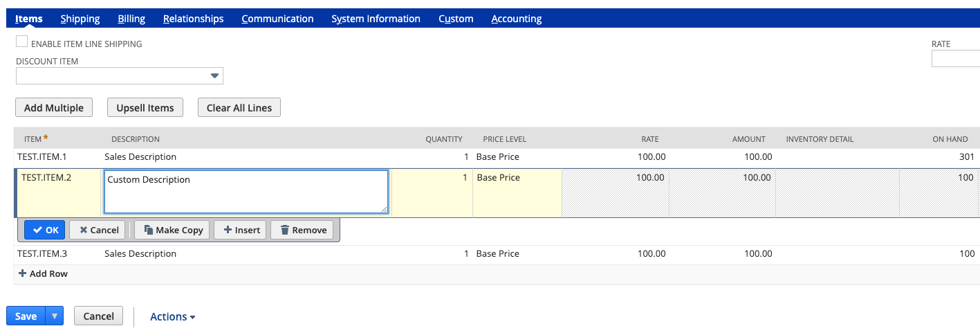Screen dimensions: 980x335
Task: Save the transaction
Action: click(26, 316)
